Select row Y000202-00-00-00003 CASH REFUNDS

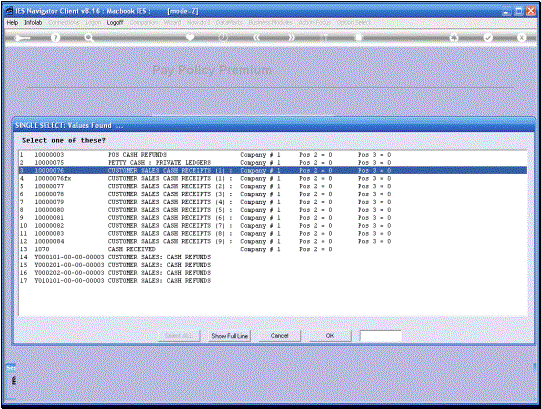[x=273, y=273]
